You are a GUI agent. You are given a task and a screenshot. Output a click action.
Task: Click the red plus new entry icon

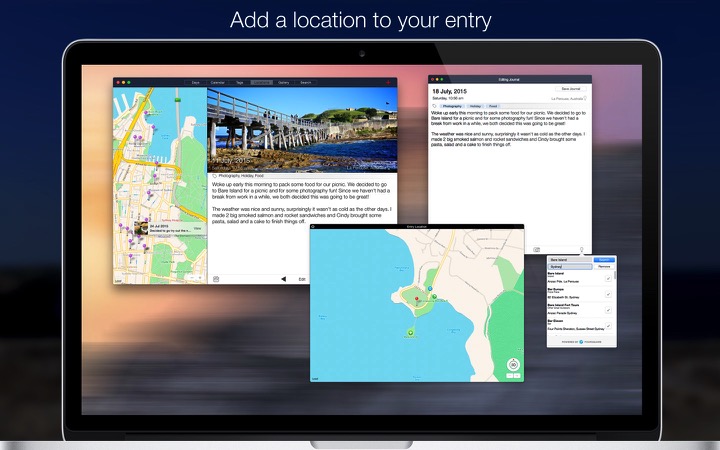pyautogui.click(x=388, y=83)
